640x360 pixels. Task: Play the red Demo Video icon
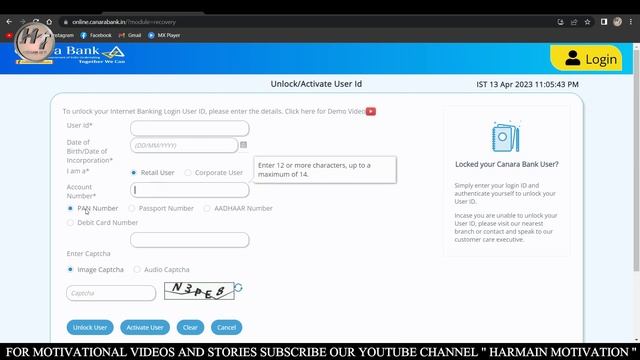(371, 111)
